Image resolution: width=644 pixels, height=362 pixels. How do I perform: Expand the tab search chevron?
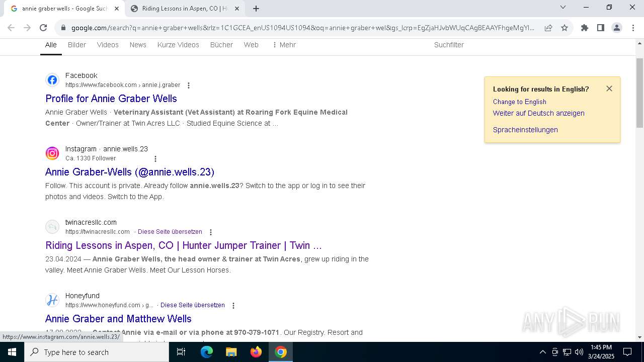563,7
